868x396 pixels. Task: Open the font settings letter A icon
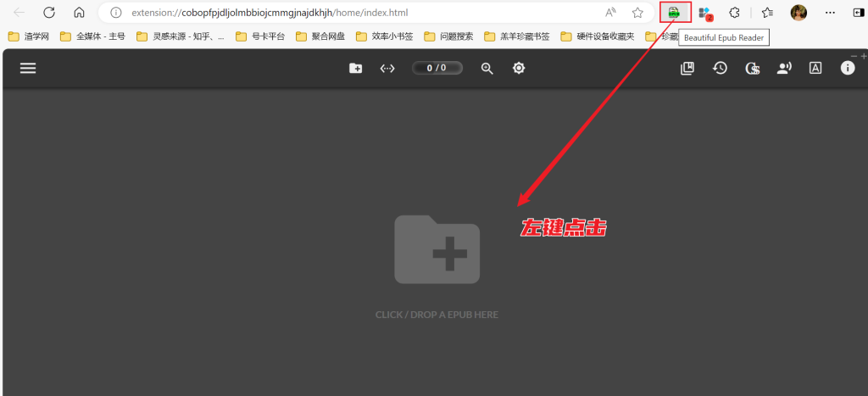pyautogui.click(x=815, y=68)
